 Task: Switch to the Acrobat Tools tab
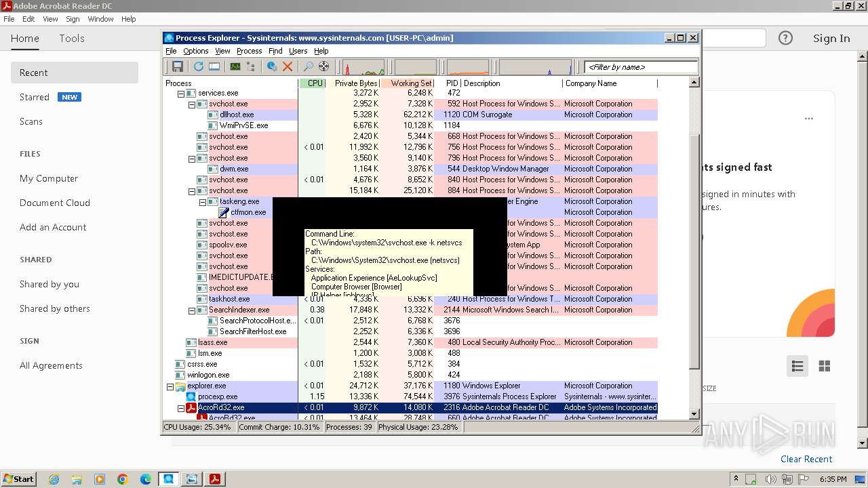pos(72,39)
